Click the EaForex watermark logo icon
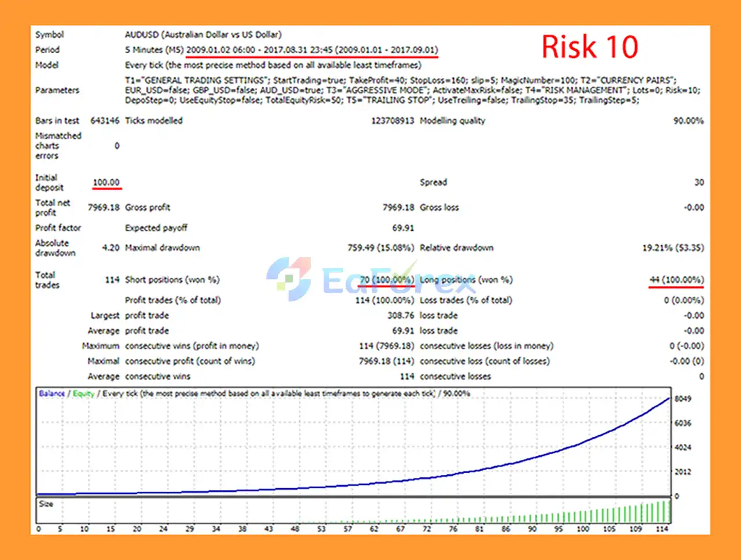 point(288,279)
